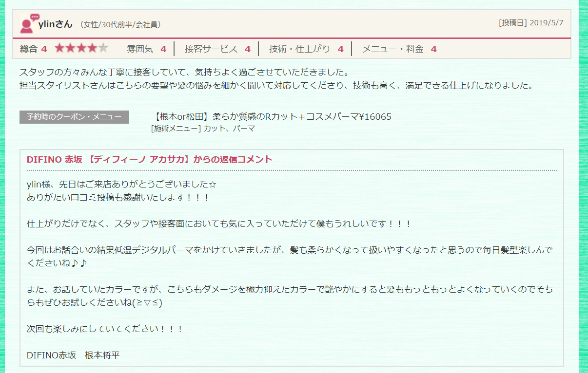588x373 pixels.
Task: Click the 施術メニュー カット、パーマ line
Action: click(x=203, y=129)
